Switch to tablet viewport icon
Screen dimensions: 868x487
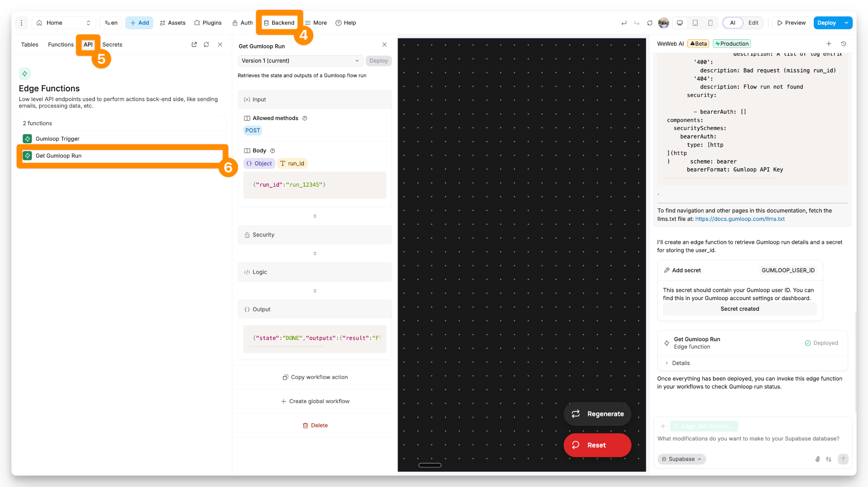(x=695, y=23)
